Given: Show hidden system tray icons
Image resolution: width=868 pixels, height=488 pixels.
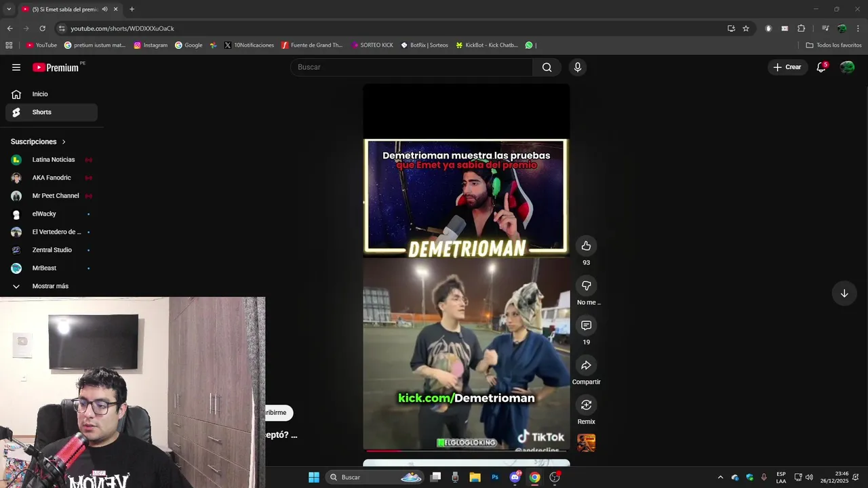Looking at the screenshot, I should [x=720, y=477].
